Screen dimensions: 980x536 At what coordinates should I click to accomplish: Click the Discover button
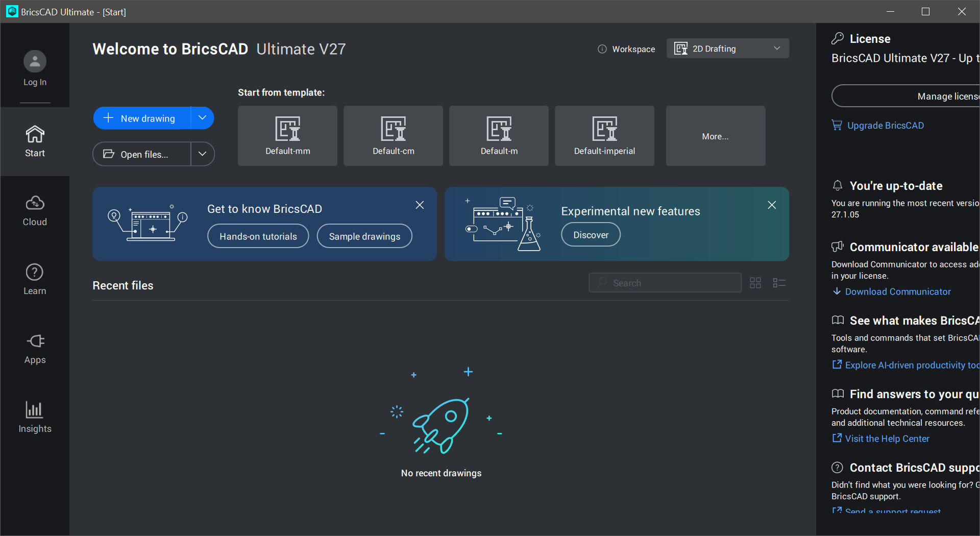[591, 235]
